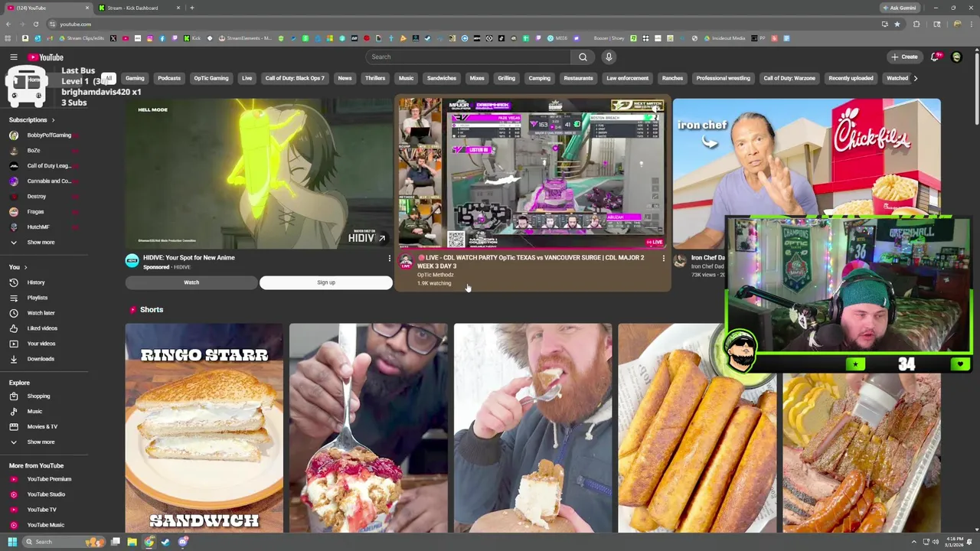Open the YouTube guide hamburger menu

[14, 57]
